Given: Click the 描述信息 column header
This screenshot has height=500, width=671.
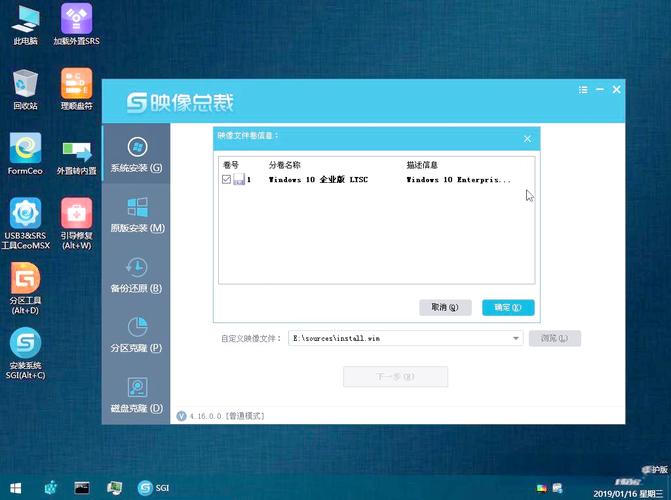Looking at the screenshot, I should coord(423,164).
